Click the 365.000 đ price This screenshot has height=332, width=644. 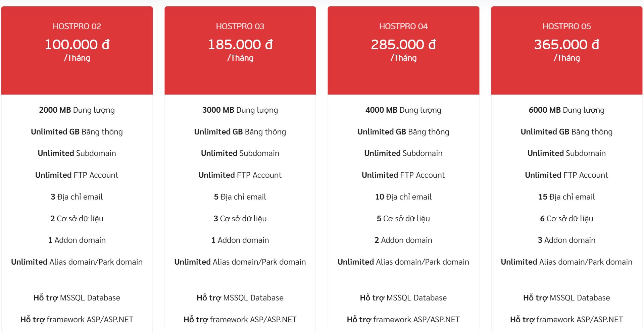566,45
